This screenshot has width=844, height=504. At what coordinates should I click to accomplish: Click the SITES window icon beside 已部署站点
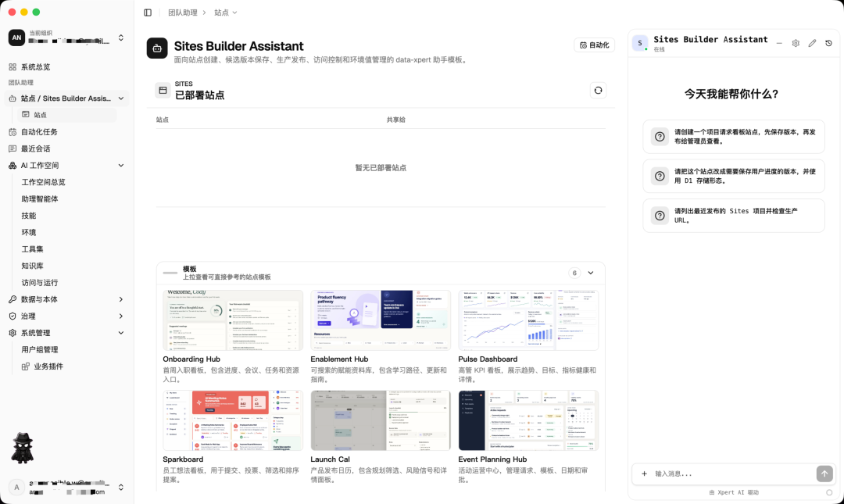tap(163, 91)
